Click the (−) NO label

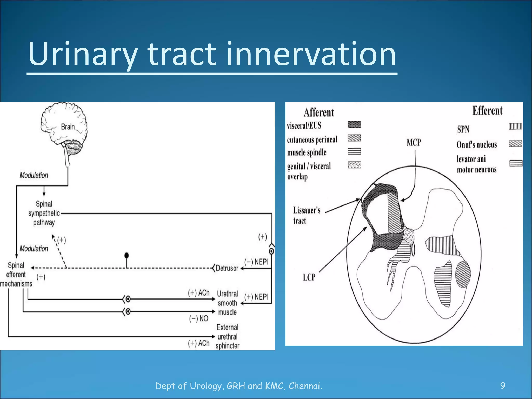[x=199, y=318]
